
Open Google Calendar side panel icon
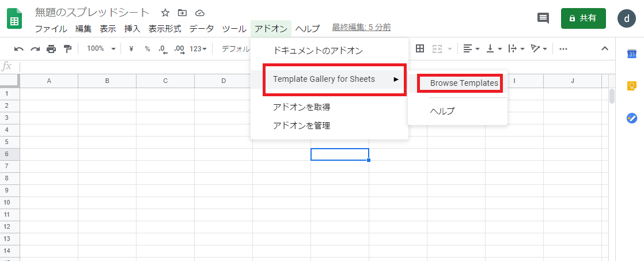631,54
